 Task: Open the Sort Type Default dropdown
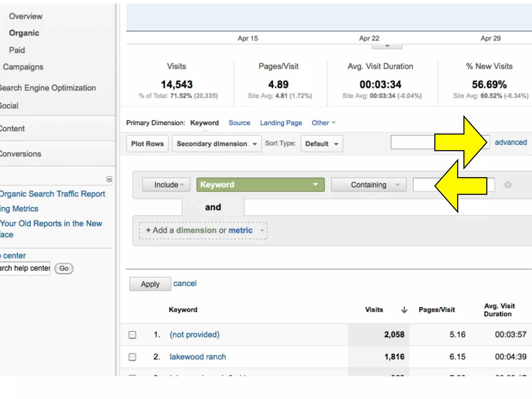click(x=322, y=144)
